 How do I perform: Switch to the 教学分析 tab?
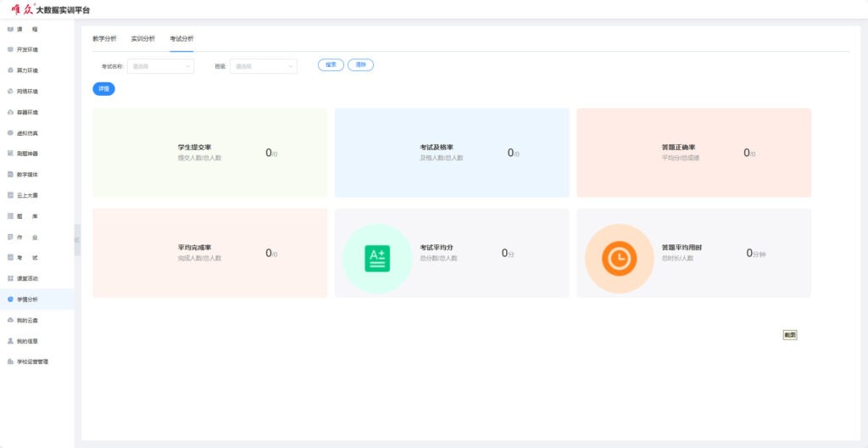[x=104, y=39]
